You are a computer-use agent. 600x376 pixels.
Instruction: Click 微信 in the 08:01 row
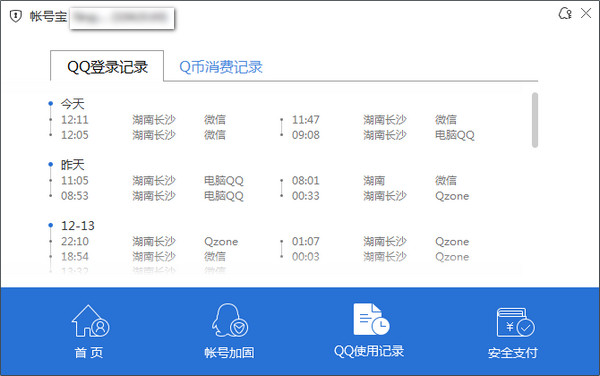(446, 181)
